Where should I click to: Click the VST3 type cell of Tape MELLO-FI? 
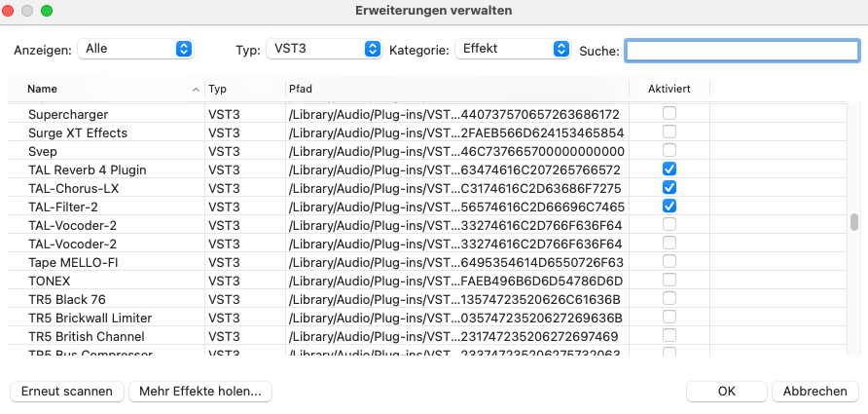click(x=224, y=262)
